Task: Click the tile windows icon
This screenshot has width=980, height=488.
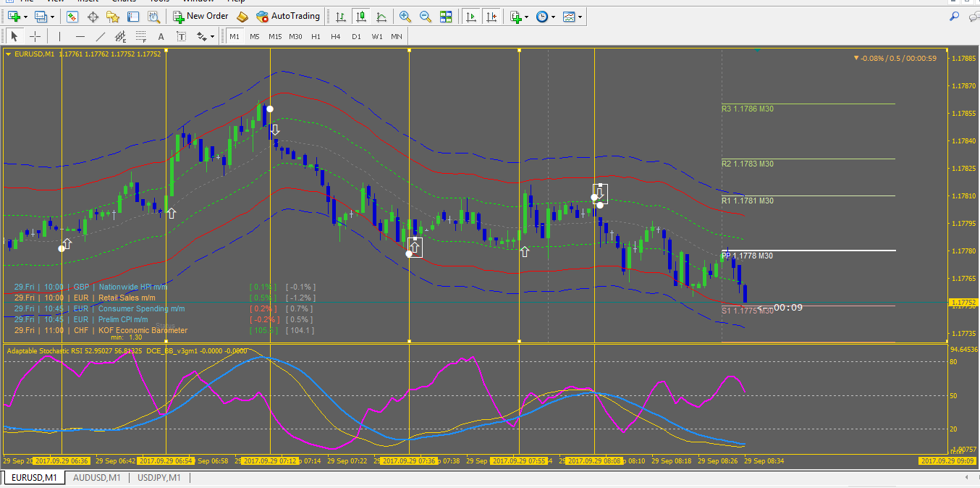Action: [446, 16]
